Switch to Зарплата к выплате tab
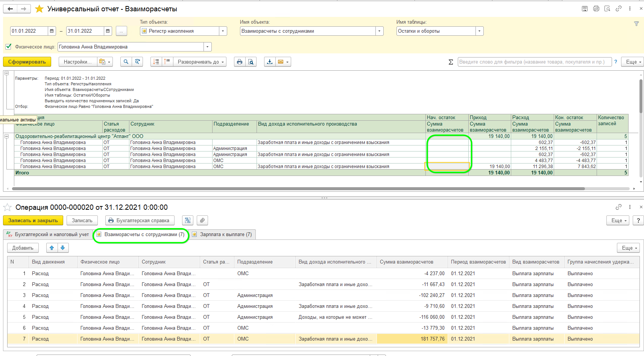 click(x=225, y=234)
